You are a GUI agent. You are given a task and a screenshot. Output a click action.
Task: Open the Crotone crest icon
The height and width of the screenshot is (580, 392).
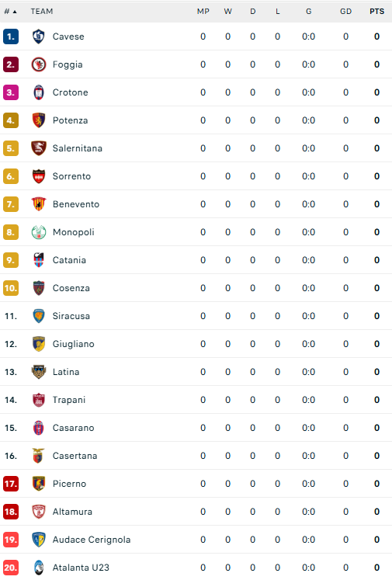click(x=39, y=92)
